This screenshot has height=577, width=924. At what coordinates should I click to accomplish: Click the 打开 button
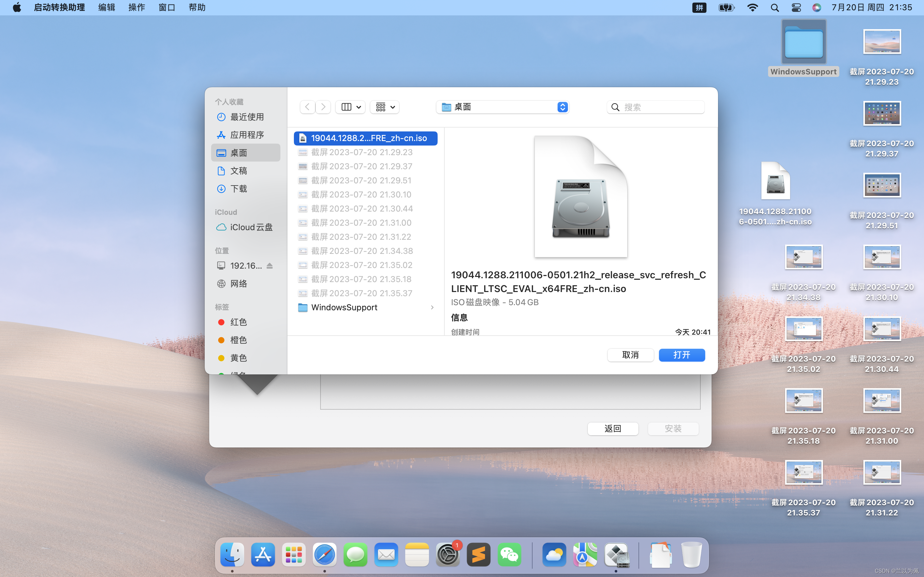(681, 355)
